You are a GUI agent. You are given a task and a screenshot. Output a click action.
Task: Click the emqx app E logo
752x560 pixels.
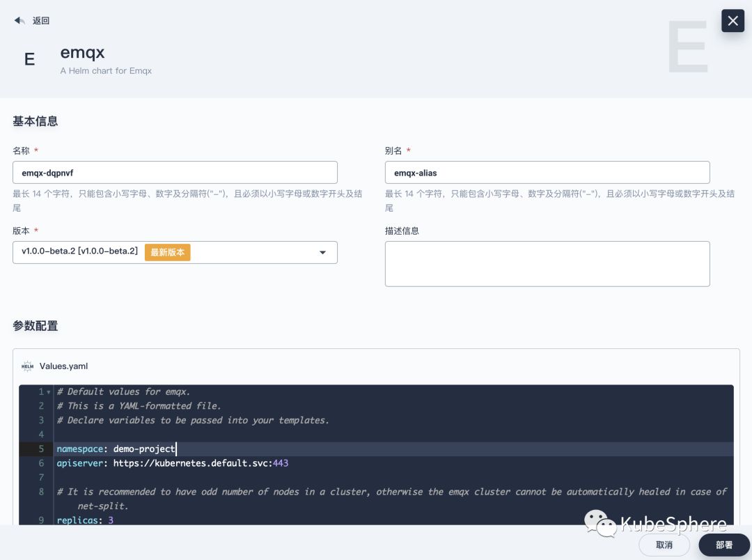coord(29,59)
